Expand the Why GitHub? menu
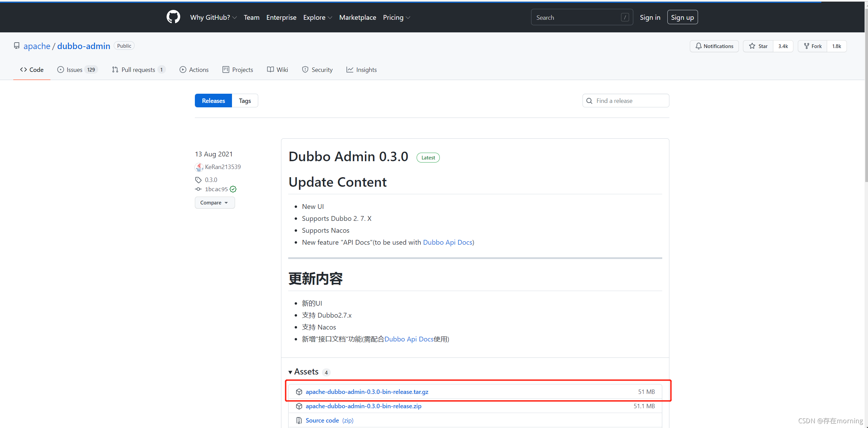 tap(213, 17)
